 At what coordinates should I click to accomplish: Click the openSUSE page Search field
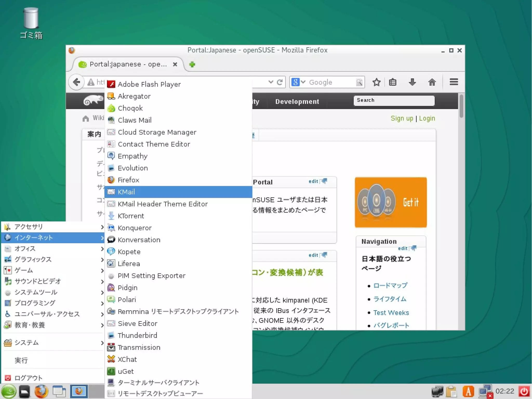coord(394,101)
